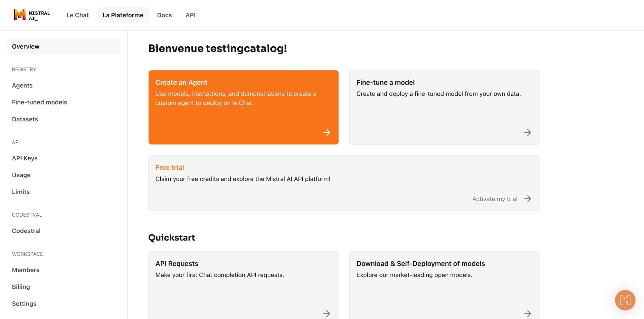Click the Activate my trial link
644x319 pixels.
(495, 199)
